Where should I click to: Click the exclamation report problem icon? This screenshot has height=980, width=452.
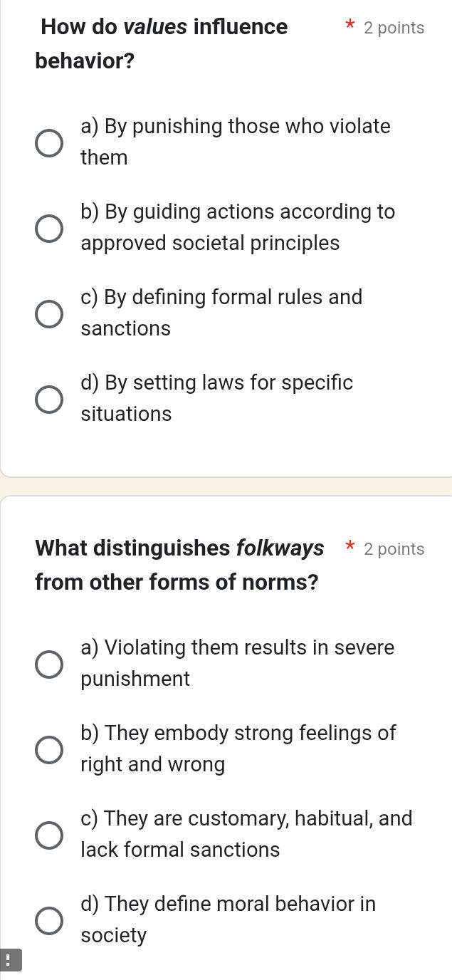click(x=8, y=961)
